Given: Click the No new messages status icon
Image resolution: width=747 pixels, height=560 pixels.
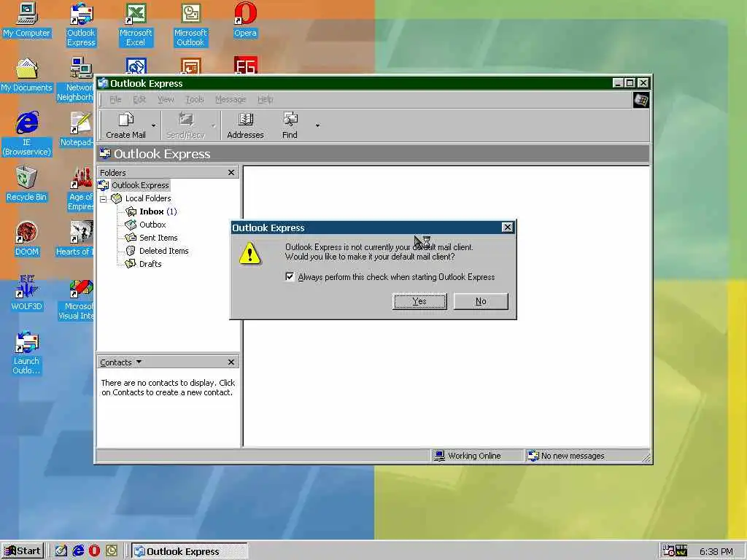Looking at the screenshot, I should [533, 456].
